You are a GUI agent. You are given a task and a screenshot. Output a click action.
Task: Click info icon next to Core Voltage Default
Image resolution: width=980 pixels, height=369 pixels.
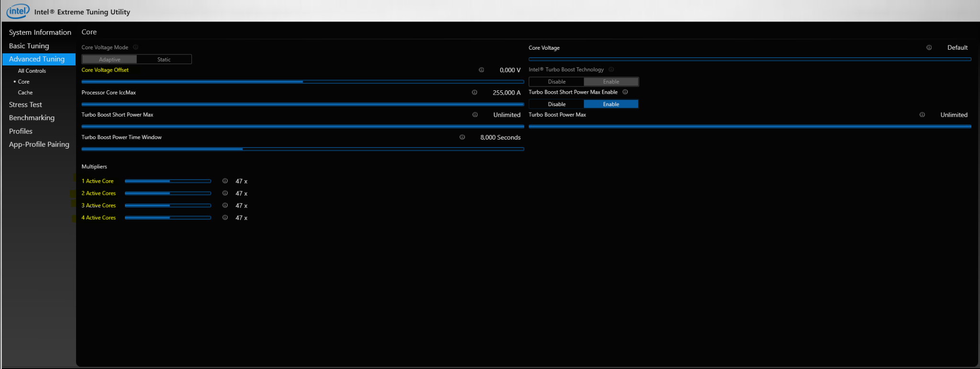[x=929, y=48]
